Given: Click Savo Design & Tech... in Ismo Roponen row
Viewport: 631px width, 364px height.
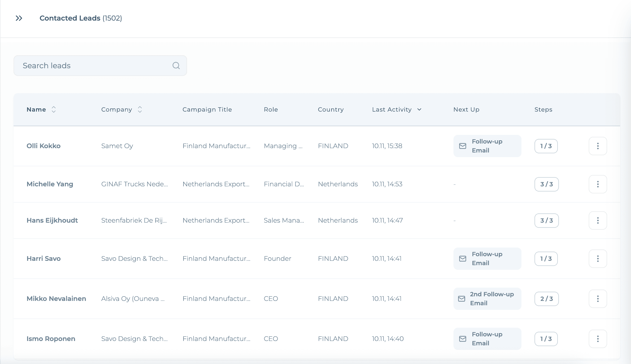Looking at the screenshot, I should (x=134, y=339).
